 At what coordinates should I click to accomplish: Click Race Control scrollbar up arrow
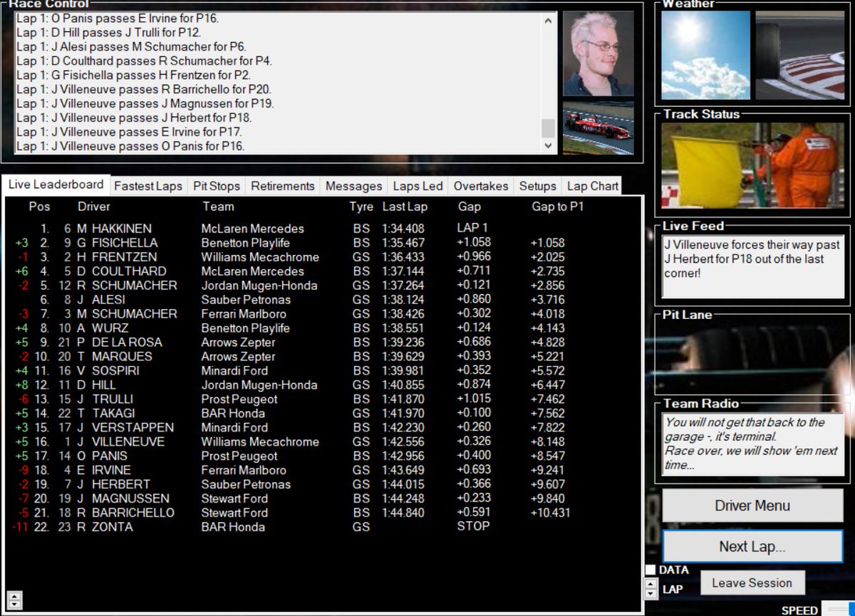pos(548,20)
